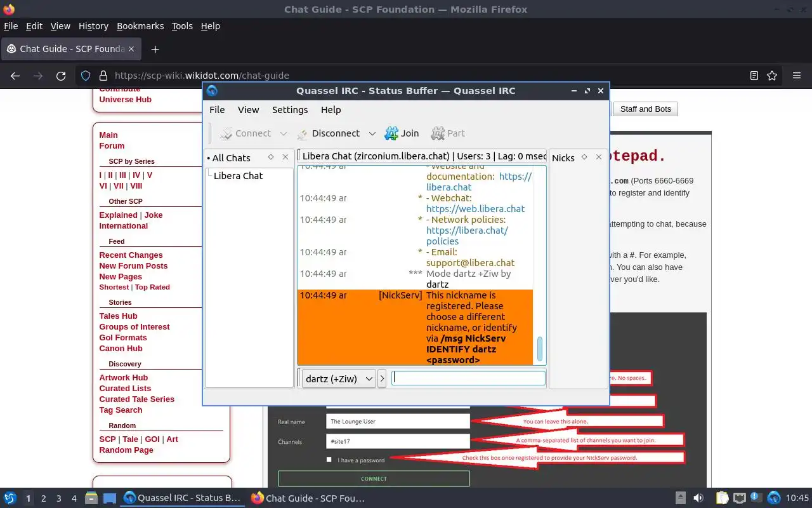
Task: Click the support@libera.chat email link
Action: (470, 263)
